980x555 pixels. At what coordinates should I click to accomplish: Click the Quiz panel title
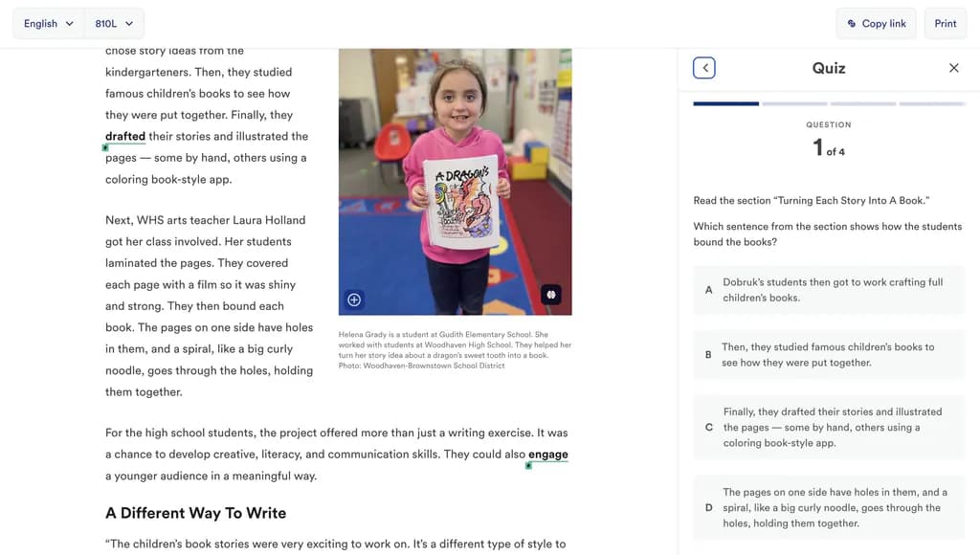tap(829, 68)
